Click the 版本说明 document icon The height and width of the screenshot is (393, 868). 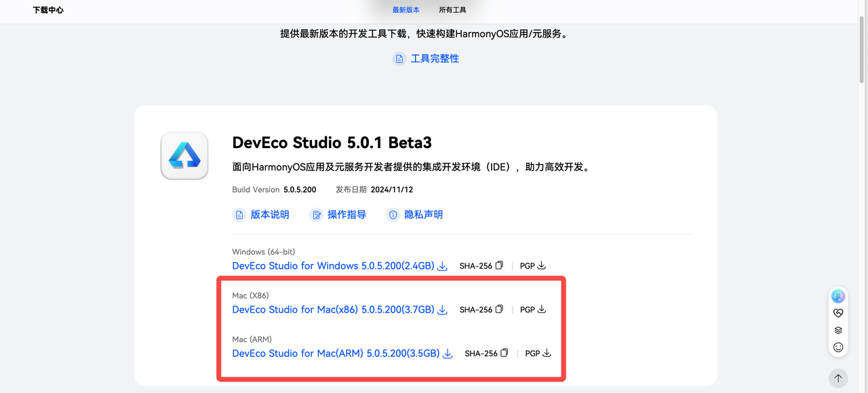pyautogui.click(x=239, y=214)
